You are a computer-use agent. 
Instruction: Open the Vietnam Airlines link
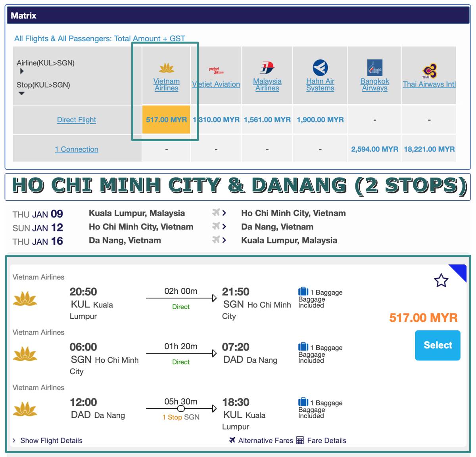click(x=167, y=84)
